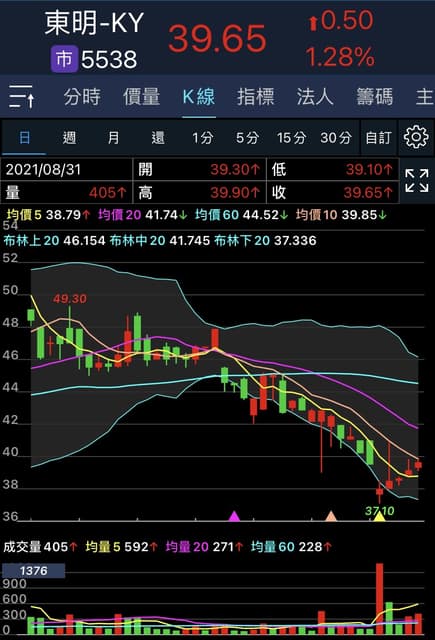
Task: Tap 均量20 271 label
Action: (x=204, y=547)
